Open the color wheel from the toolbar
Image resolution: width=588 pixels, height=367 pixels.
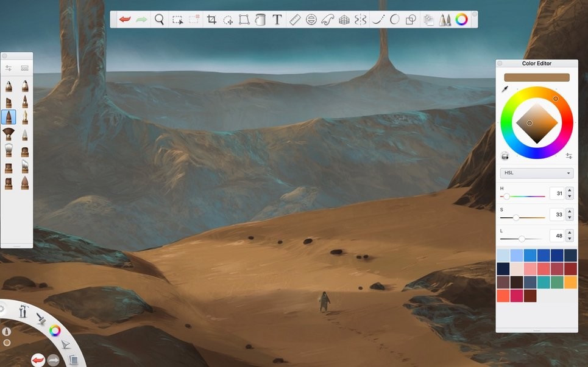(461, 19)
